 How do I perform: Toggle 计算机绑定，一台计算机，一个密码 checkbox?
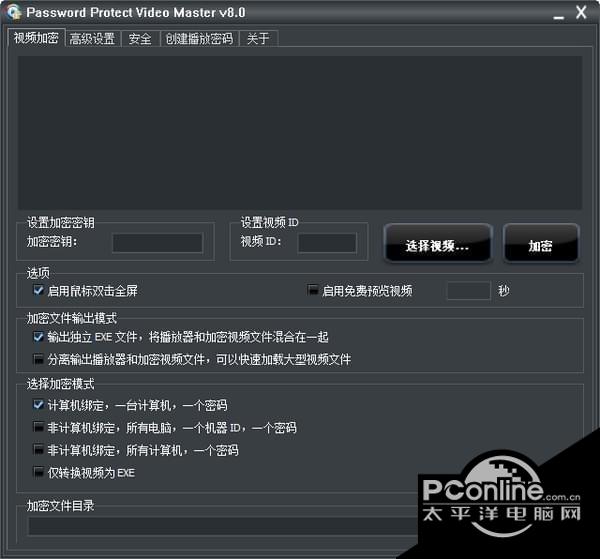tap(38, 405)
